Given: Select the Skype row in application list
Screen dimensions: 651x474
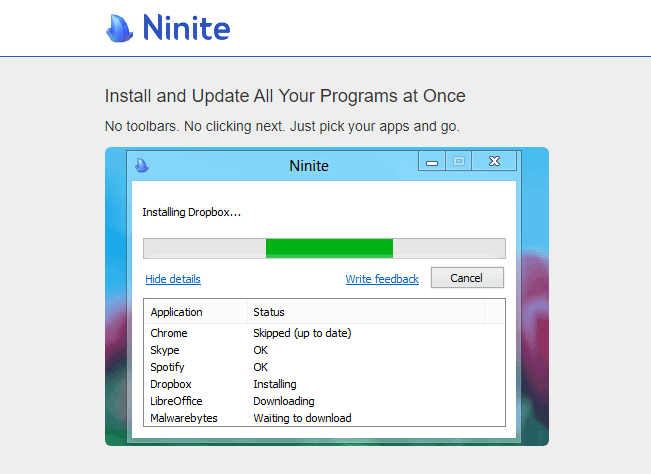Looking at the screenshot, I should tap(324, 350).
